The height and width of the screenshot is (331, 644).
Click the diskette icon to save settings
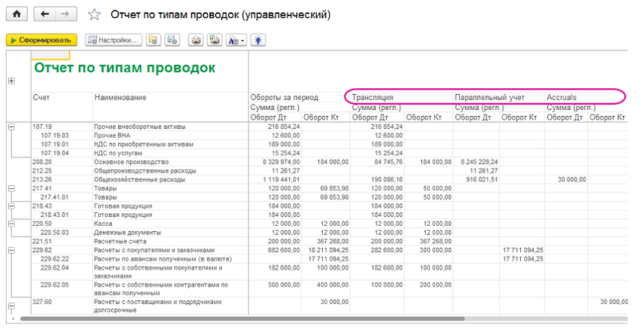tap(172, 40)
